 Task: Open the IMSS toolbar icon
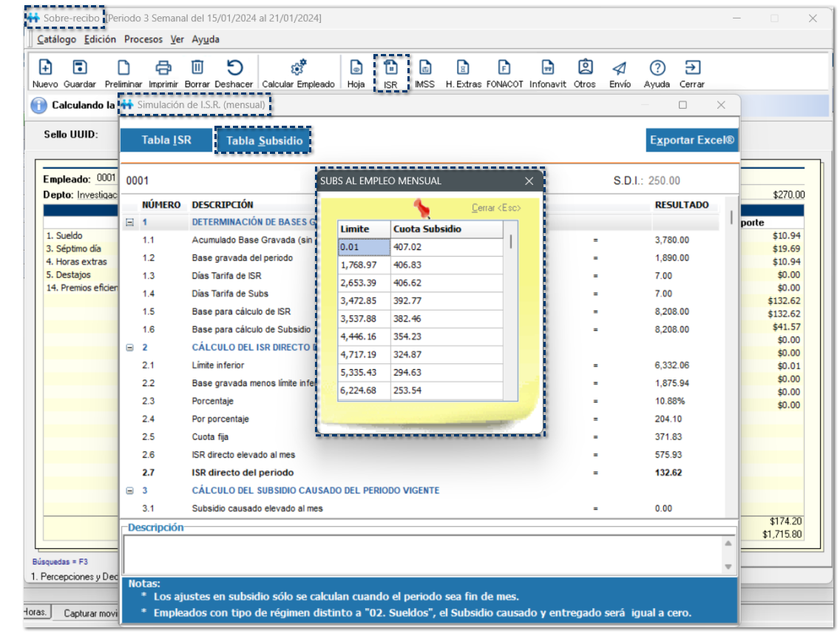coord(425,68)
